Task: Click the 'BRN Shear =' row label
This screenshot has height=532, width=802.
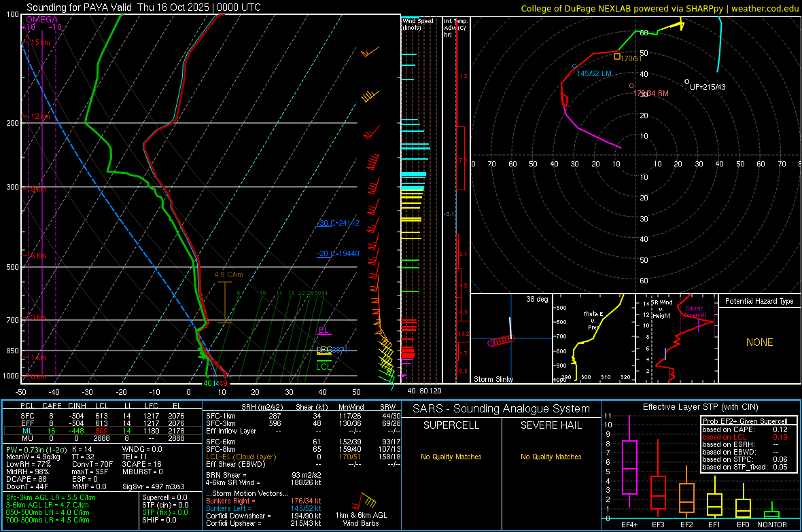Action: [226, 475]
